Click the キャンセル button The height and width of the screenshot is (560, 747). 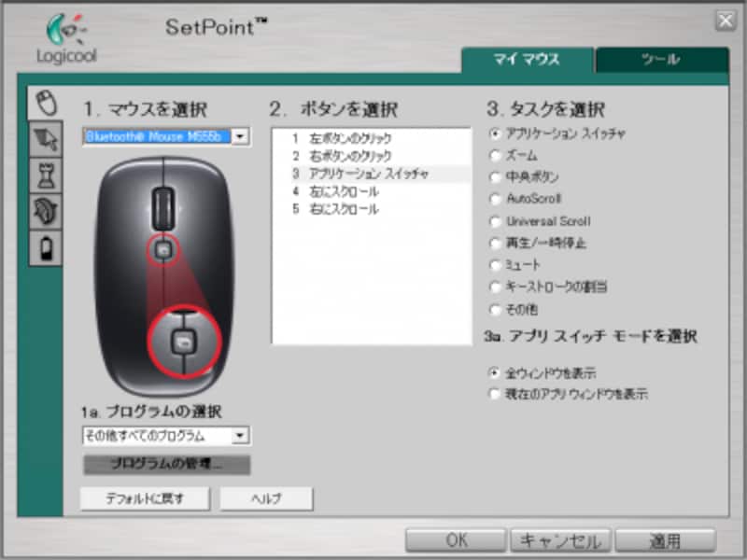[x=560, y=540]
